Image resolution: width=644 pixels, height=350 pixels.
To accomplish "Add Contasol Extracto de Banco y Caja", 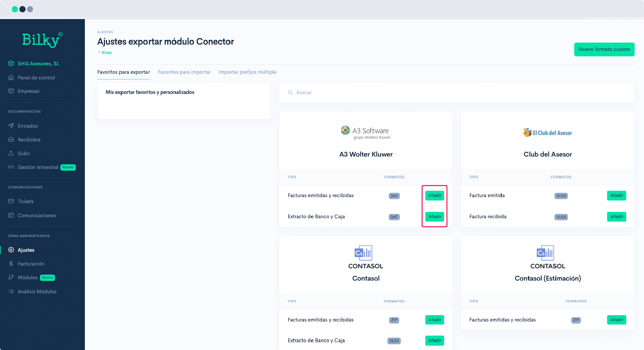I will coord(434,341).
